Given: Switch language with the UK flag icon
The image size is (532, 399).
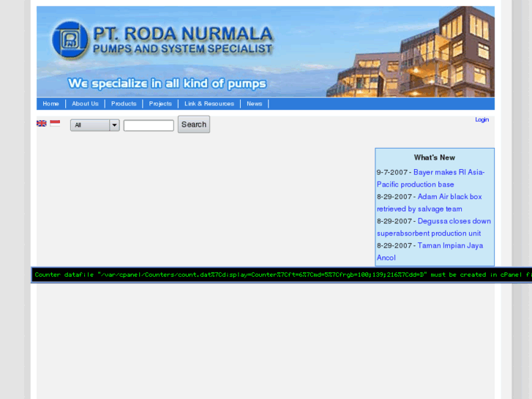Looking at the screenshot, I should [x=42, y=123].
